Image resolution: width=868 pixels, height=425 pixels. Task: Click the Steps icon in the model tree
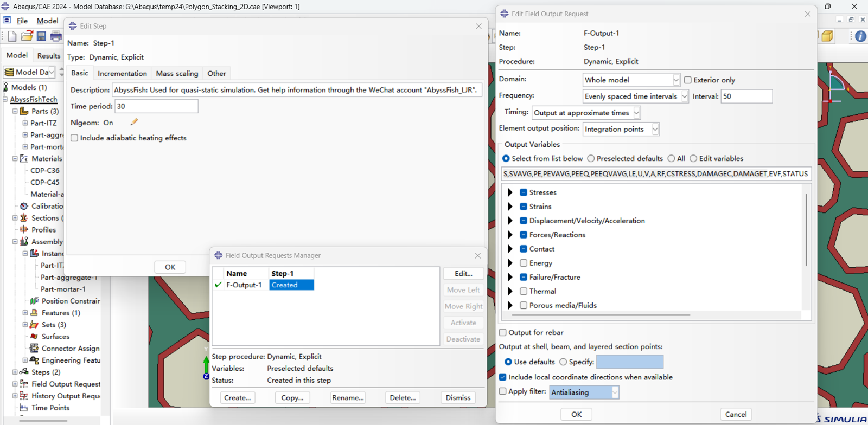tap(24, 372)
